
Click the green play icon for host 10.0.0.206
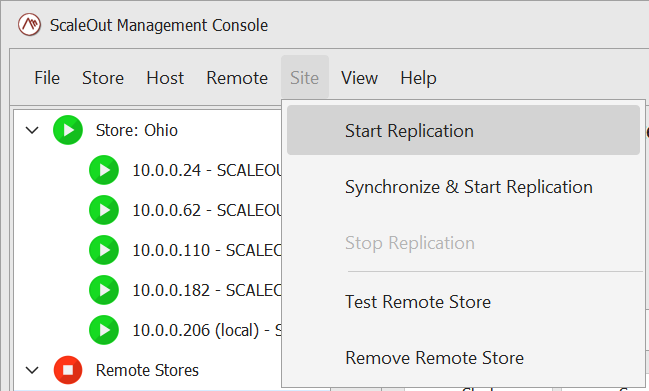click(104, 330)
